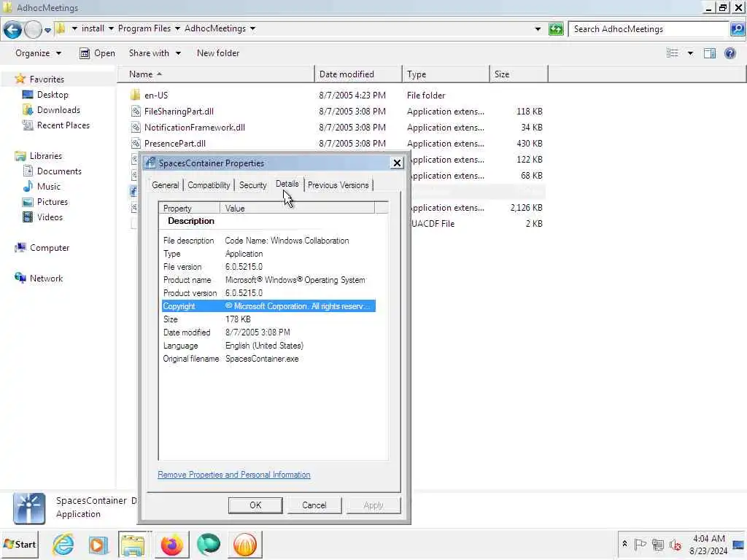747x560 pixels.
Task: Switch to the Compatibility tab
Action: pos(209,185)
